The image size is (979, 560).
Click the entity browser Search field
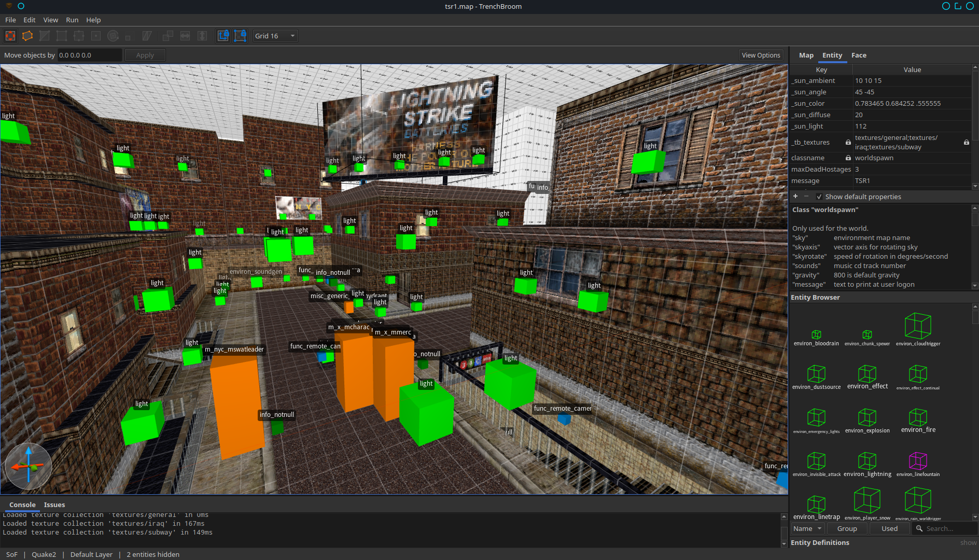(x=944, y=528)
